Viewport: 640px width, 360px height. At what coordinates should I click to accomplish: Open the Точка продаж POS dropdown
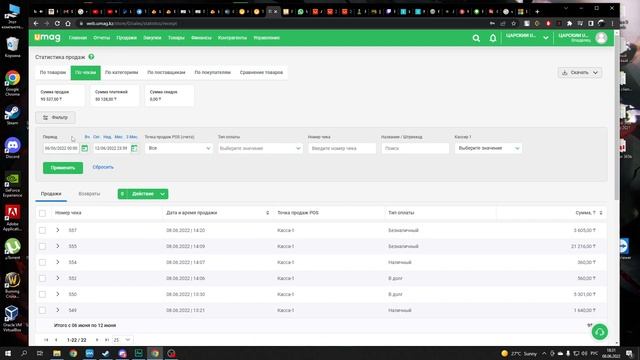[179, 148]
